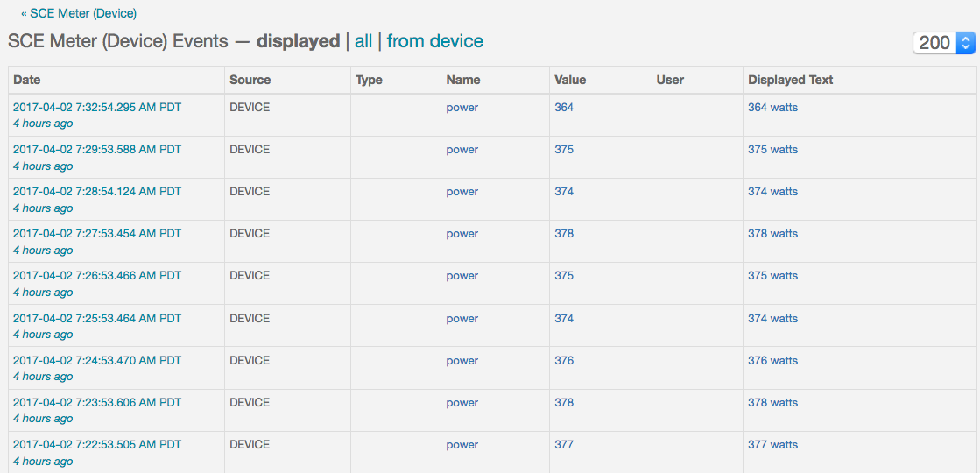
Task: Click power name in the 7:29:53 row
Action: 462,149
